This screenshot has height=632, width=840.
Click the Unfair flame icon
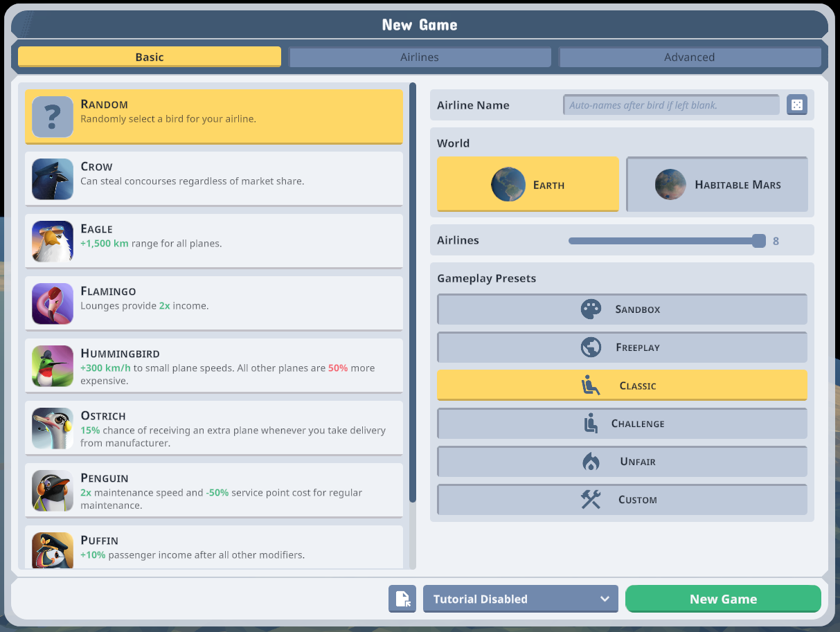(591, 462)
